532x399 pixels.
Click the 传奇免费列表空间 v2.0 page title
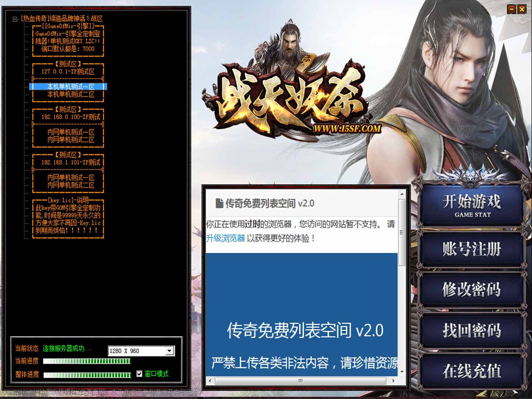tap(270, 203)
